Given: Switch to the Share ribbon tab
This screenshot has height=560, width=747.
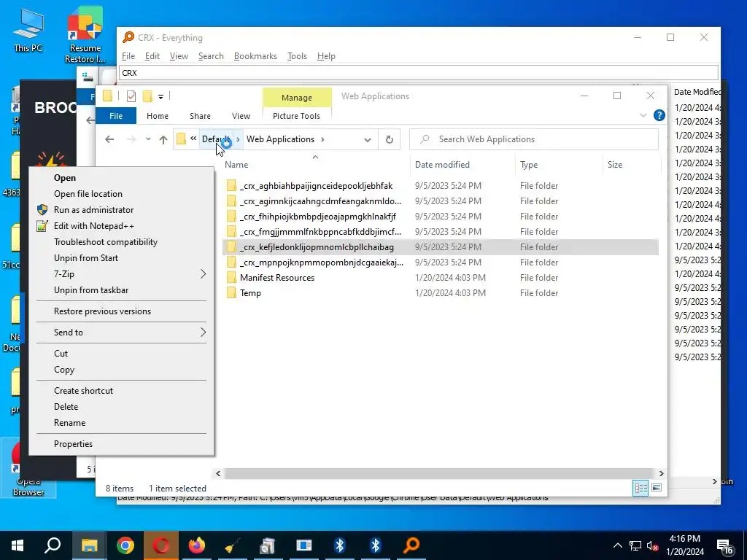Looking at the screenshot, I should (x=200, y=116).
